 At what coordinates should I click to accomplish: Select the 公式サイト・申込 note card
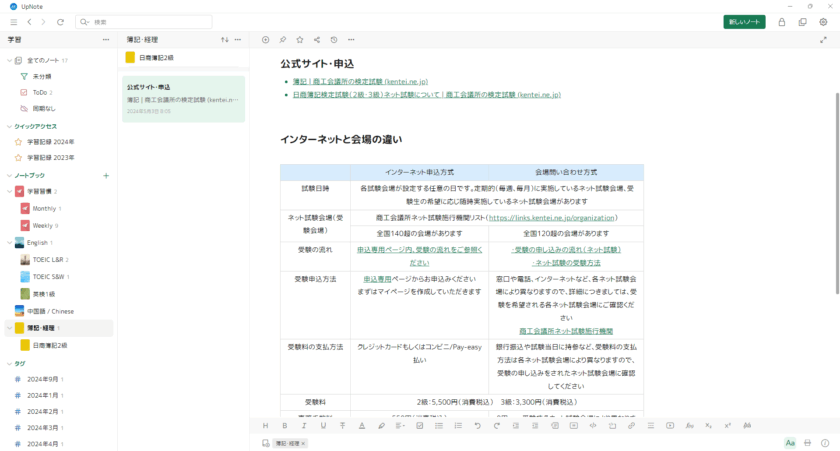(x=183, y=99)
